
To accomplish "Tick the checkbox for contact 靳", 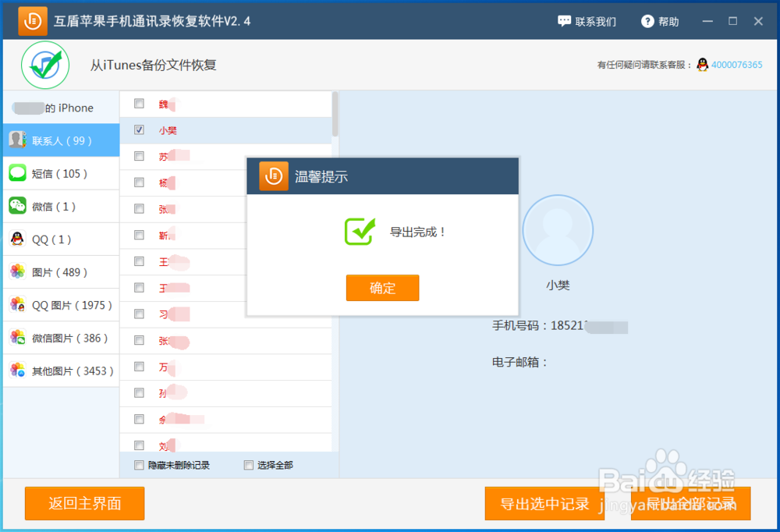I will (140, 235).
